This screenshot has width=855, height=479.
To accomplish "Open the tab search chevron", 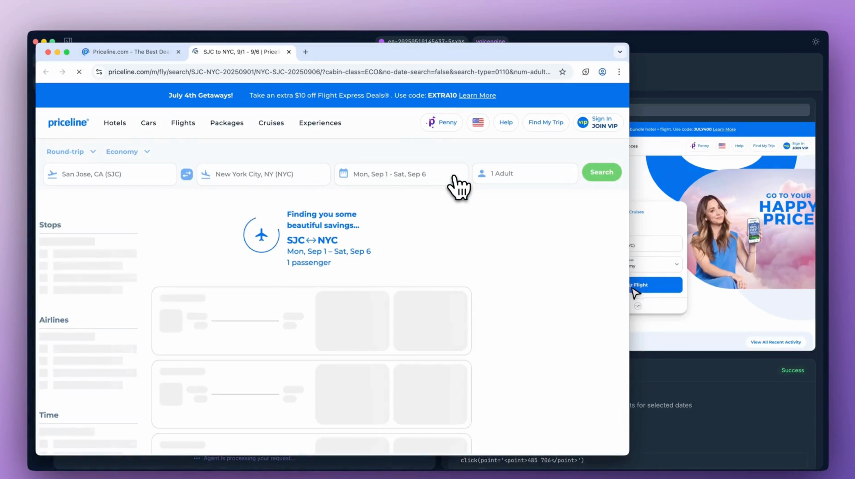I will 619,52.
